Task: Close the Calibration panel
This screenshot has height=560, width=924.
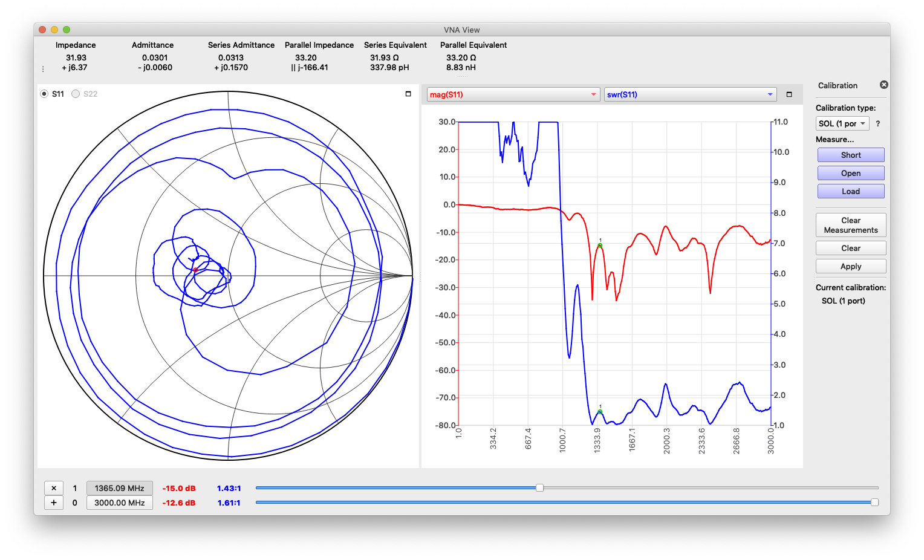Action: [x=883, y=85]
